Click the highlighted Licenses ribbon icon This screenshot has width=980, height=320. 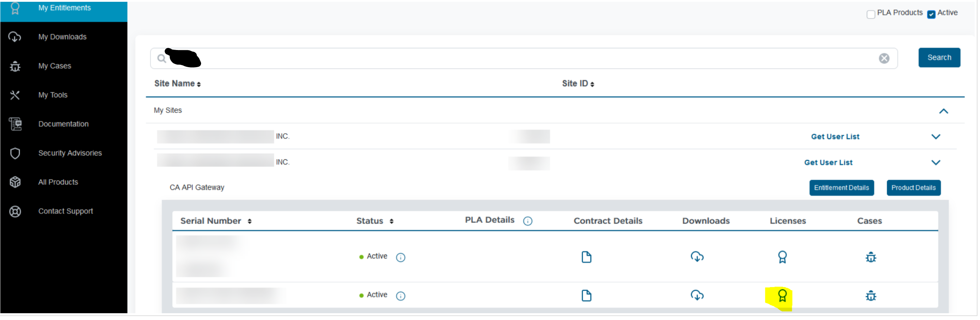pos(782,296)
